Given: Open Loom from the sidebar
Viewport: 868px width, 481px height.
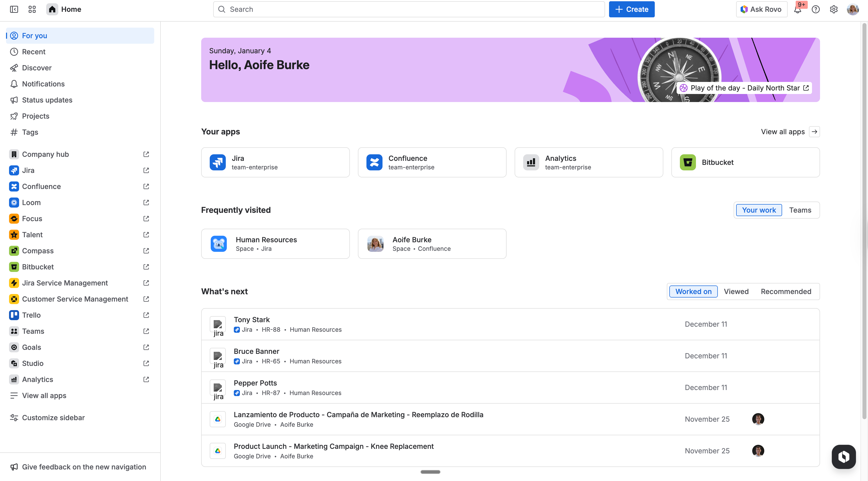Looking at the screenshot, I should click(x=31, y=202).
